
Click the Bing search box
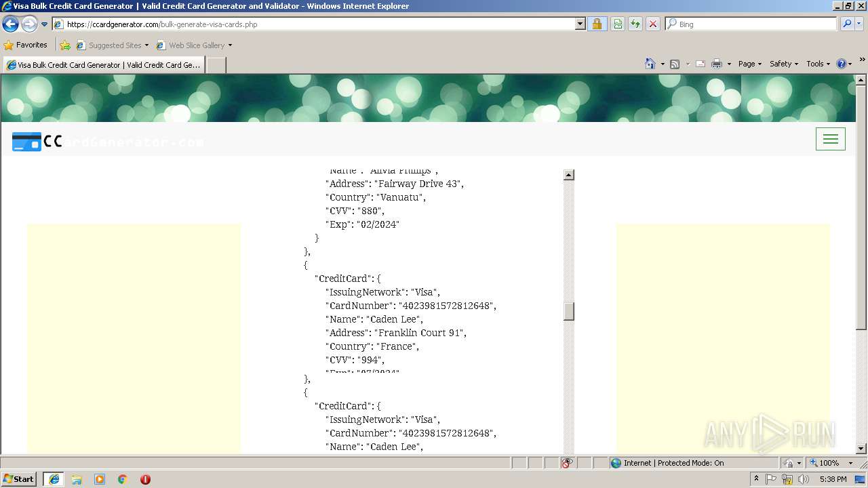pos(751,24)
